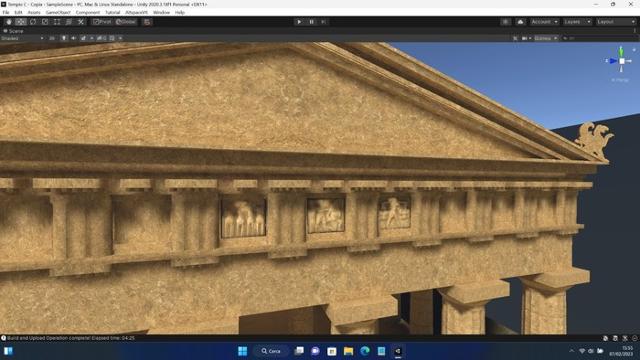Open the Gizmos dropdown
This screenshot has height=360, width=640.
click(546, 38)
